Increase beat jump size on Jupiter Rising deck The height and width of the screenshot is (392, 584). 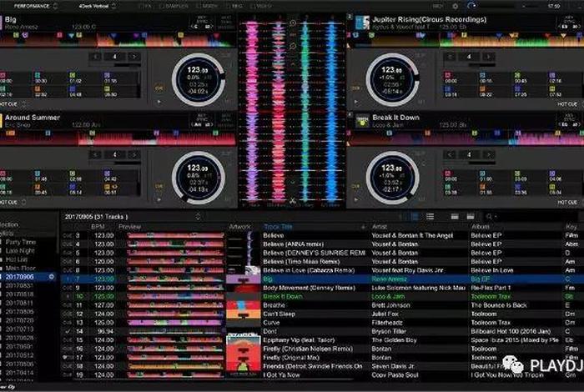pyautogui.click(x=488, y=57)
